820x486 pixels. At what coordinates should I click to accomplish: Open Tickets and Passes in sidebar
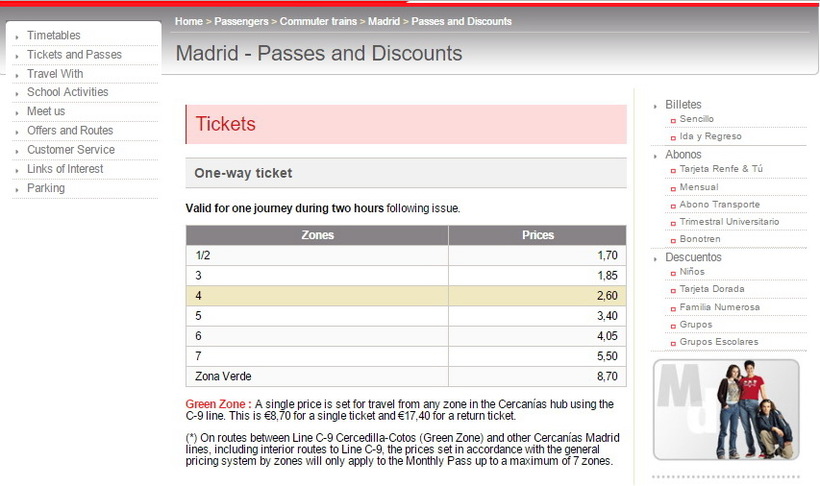tap(74, 55)
